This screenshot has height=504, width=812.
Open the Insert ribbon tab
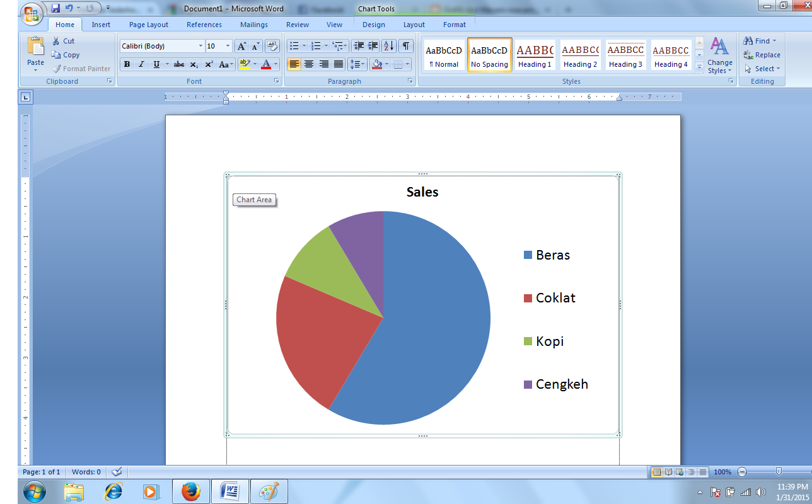pos(101,25)
